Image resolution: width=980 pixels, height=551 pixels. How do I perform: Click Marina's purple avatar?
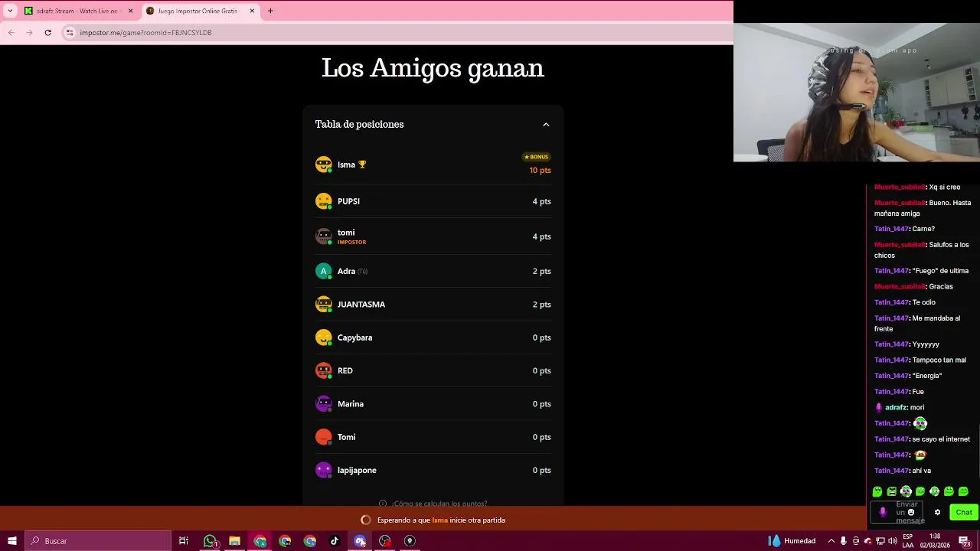(x=324, y=404)
